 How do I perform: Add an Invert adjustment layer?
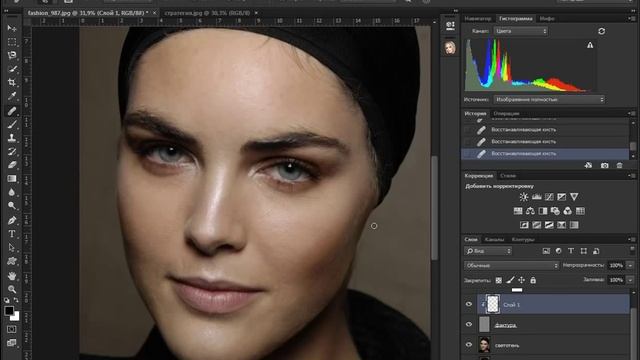tap(524, 225)
